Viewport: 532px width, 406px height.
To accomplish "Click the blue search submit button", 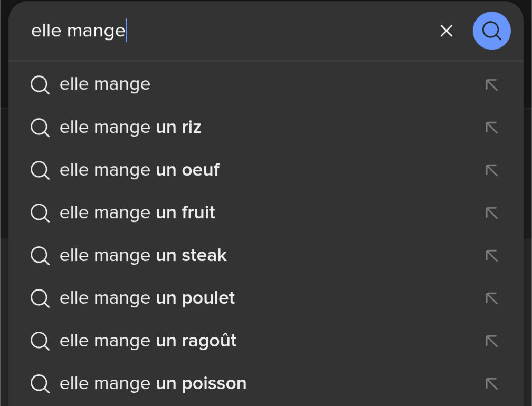I will [491, 31].
